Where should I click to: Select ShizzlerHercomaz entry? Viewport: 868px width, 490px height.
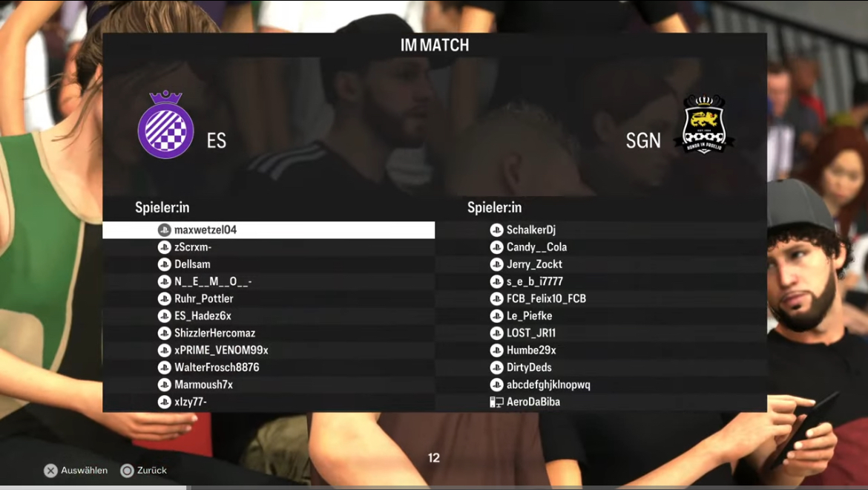click(x=269, y=333)
